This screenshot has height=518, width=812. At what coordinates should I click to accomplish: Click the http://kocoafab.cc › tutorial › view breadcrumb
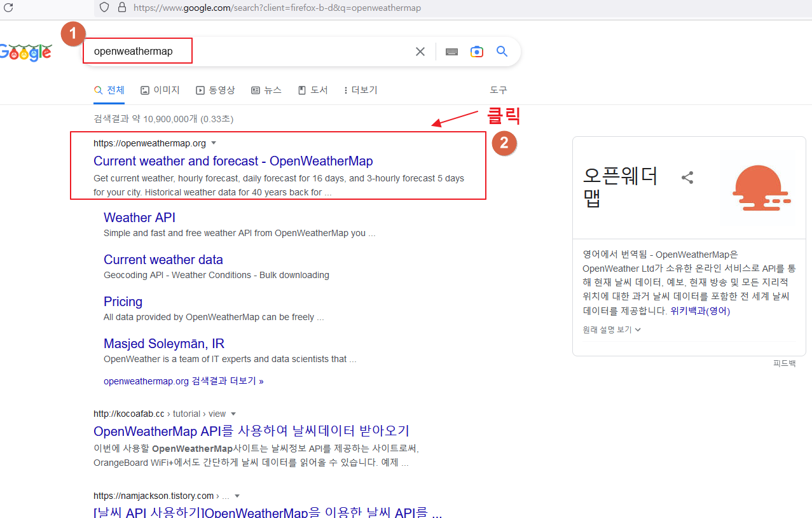(160, 414)
